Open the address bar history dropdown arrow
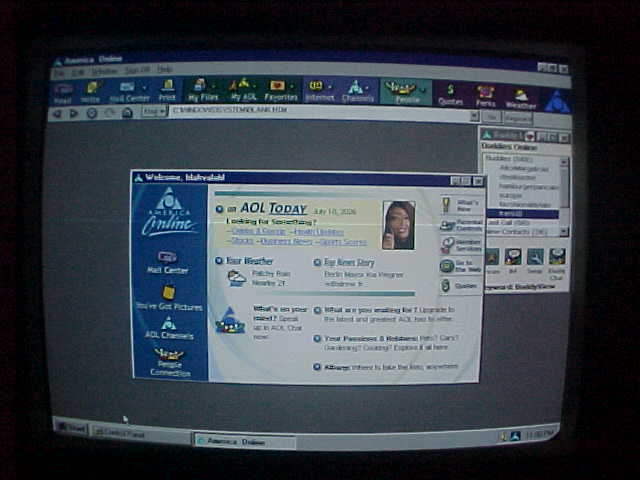Viewport: 640px width, 480px height. [474, 116]
